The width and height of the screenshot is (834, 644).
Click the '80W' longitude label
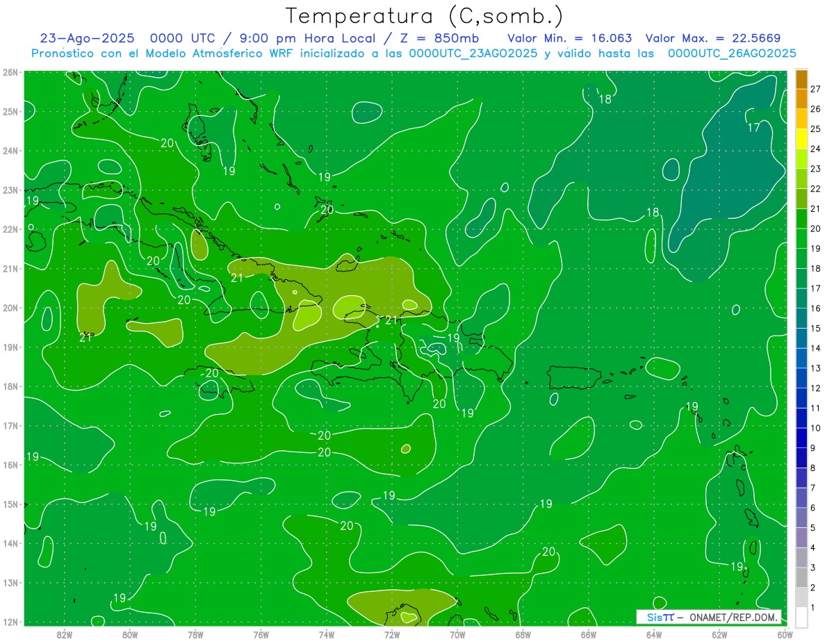130,634
